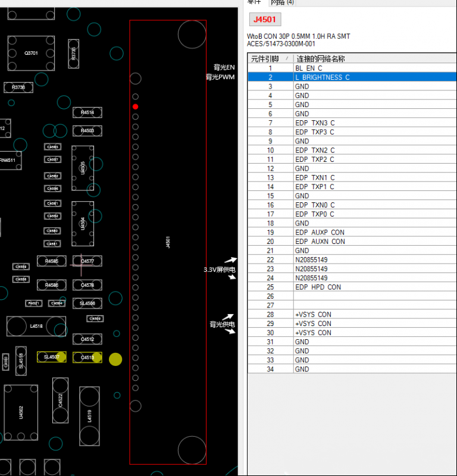Viewport: 457px width, 476px height.
Task: Select pin 7 EDP_TXN3_C row
Action: (x=352, y=123)
